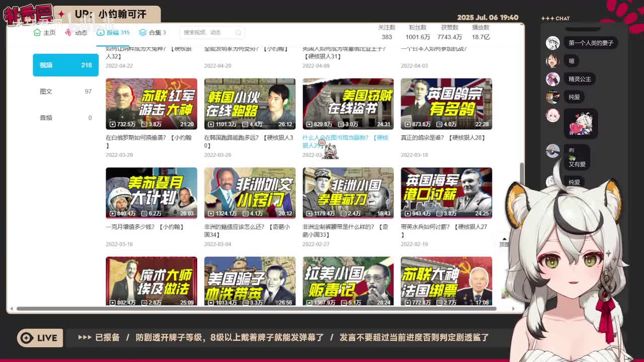Viewport: 644px width, 362px height.
Task: Open the 关注数 383 following count
Action: (x=387, y=32)
